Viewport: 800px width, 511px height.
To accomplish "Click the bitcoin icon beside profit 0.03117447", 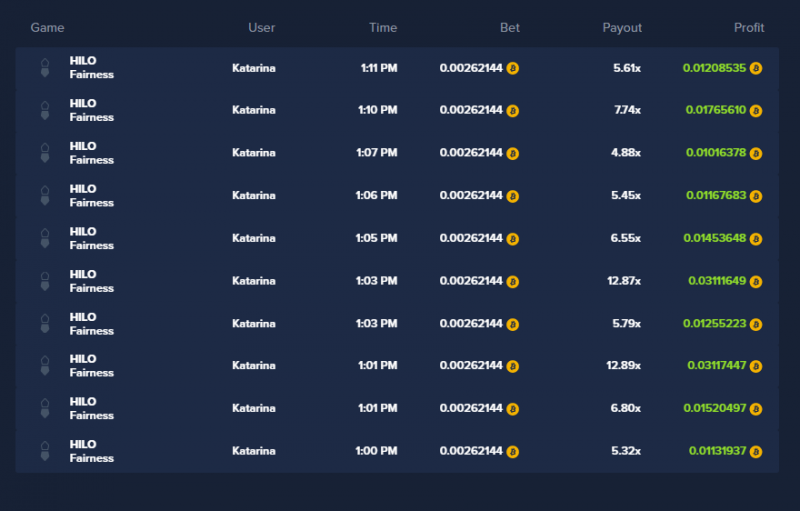I will (756, 366).
